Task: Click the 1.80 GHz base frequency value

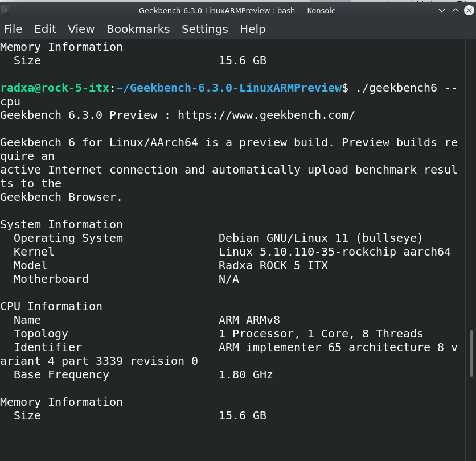Action: pyautogui.click(x=246, y=375)
